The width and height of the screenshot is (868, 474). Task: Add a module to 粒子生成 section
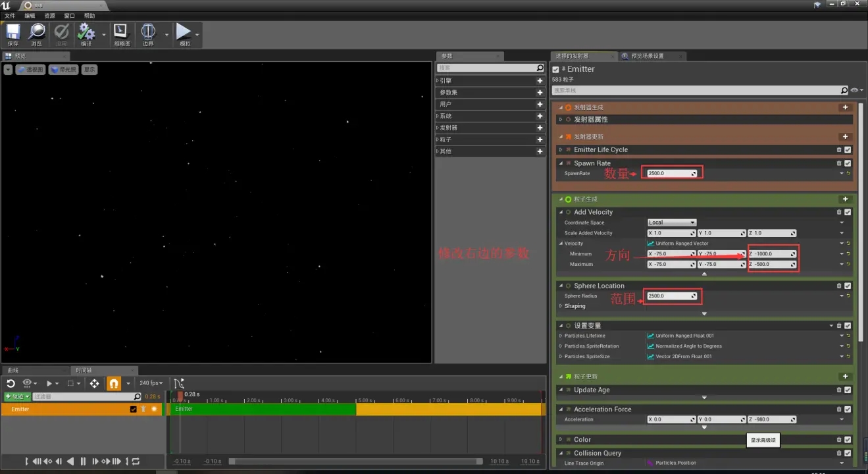point(846,199)
